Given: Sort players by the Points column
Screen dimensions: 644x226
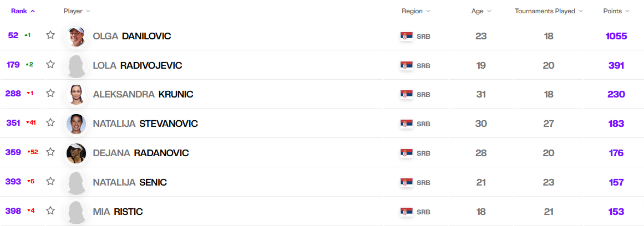Looking at the screenshot, I should [x=616, y=11].
